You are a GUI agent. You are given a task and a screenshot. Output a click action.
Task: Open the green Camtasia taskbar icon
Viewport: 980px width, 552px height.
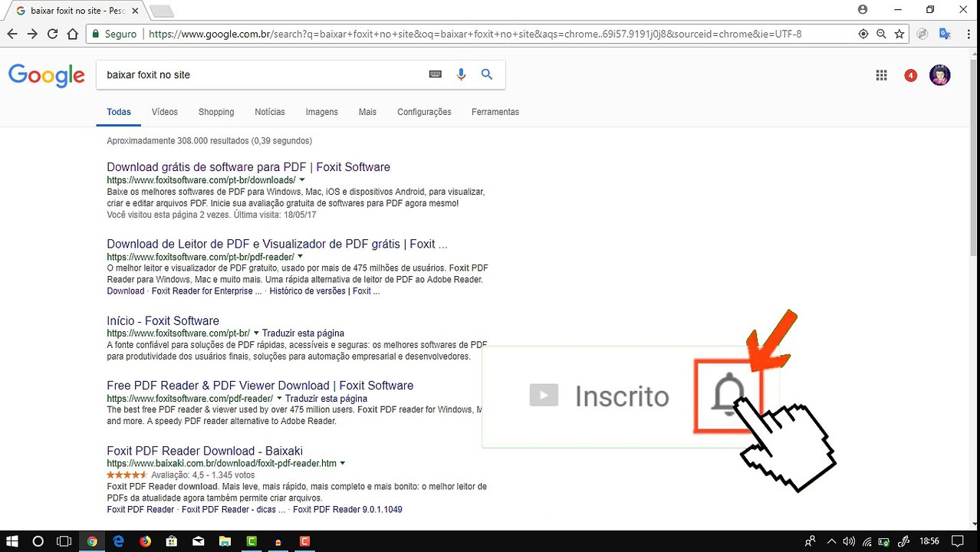click(x=252, y=541)
